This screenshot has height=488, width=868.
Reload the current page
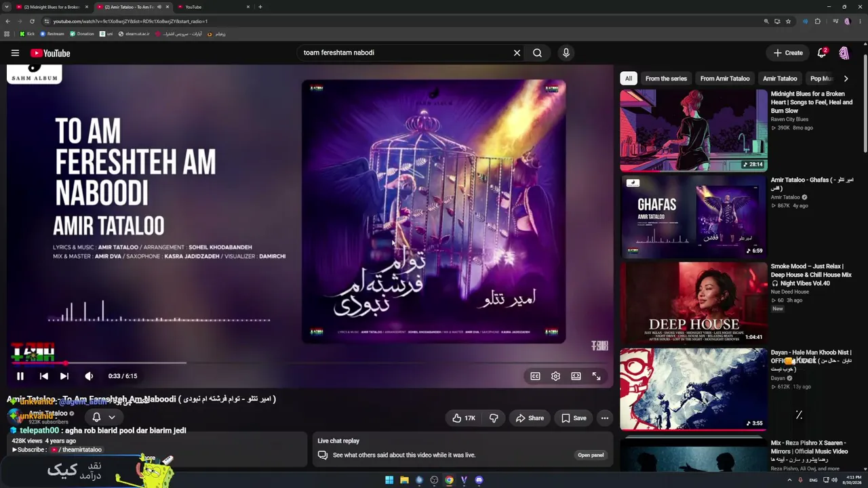click(x=31, y=21)
